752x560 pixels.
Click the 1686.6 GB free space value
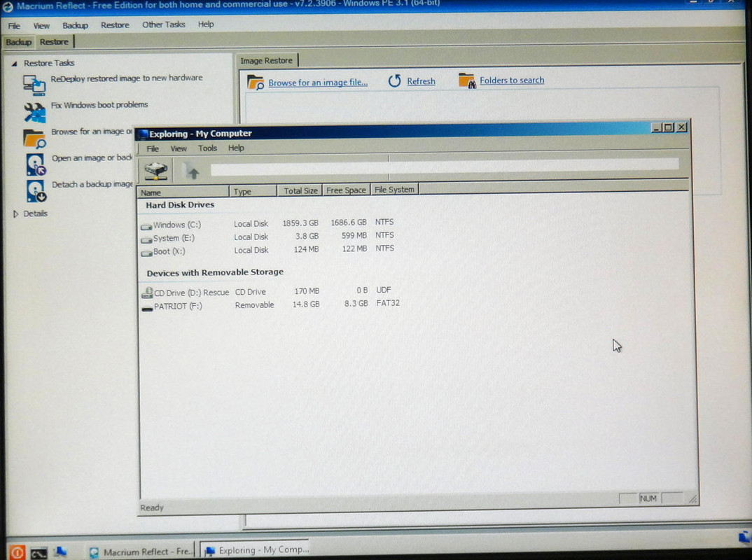click(x=349, y=223)
